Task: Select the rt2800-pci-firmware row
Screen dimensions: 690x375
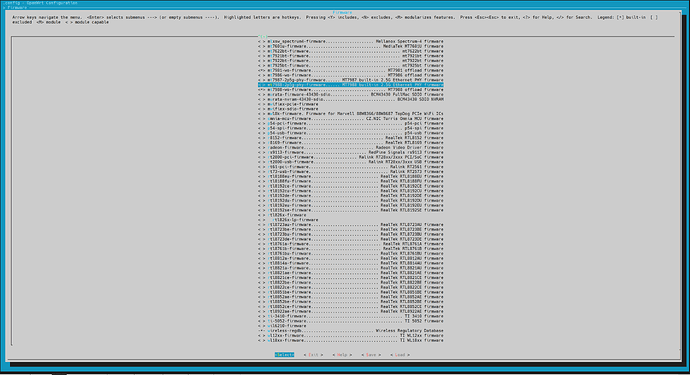Action: click(351, 157)
